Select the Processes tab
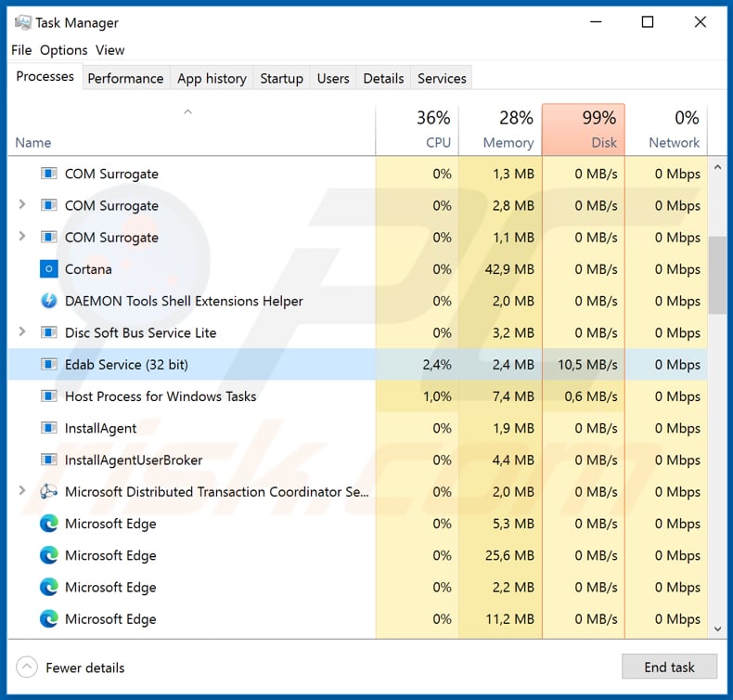Screen dimensions: 733x700 coord(45,76)
